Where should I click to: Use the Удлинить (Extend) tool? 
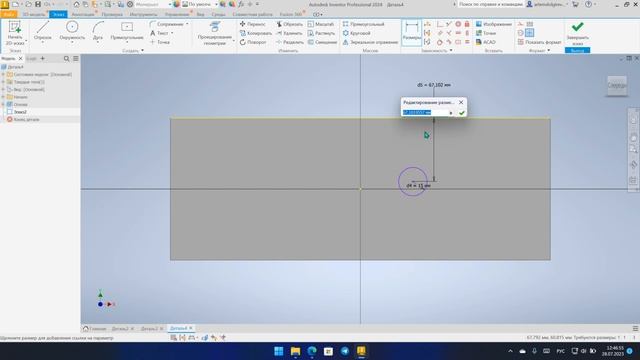click(x=289, y=33)
